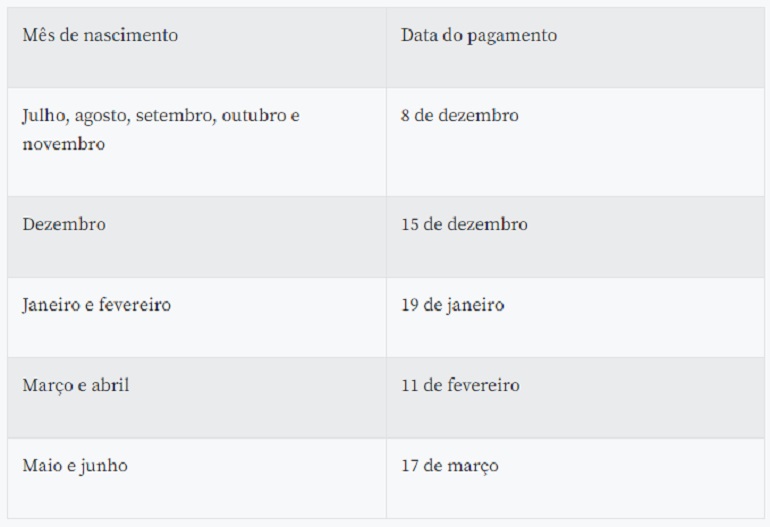Click the word 'agosto' in first row
The height and width of the screenshot is (527, 770).
coord(102,117)
